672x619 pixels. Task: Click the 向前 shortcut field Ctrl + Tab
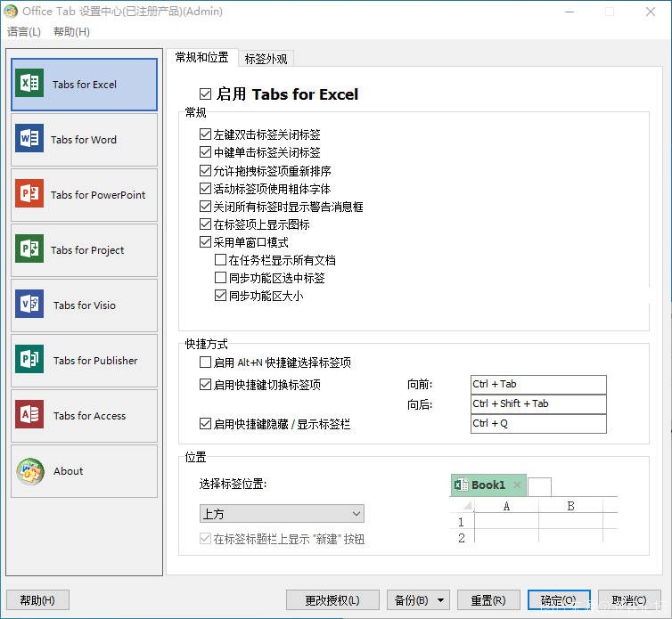click(538, 384)
